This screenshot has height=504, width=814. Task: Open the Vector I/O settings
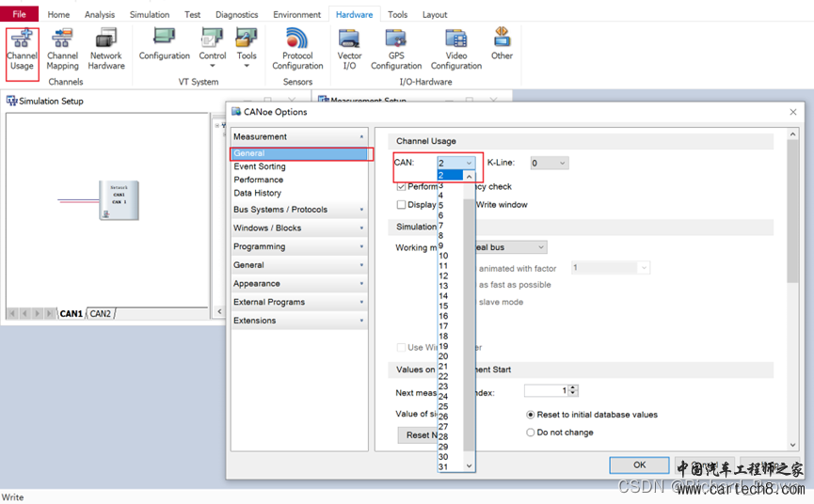pyautogui.click(x=349, y=48)
